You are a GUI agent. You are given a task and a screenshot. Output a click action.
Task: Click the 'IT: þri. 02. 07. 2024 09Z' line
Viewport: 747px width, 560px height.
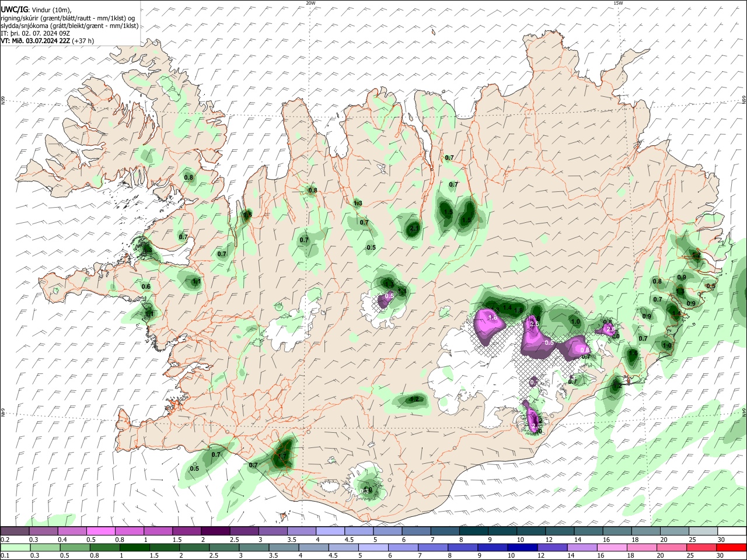pyautogui.click(x=36, y=33)
